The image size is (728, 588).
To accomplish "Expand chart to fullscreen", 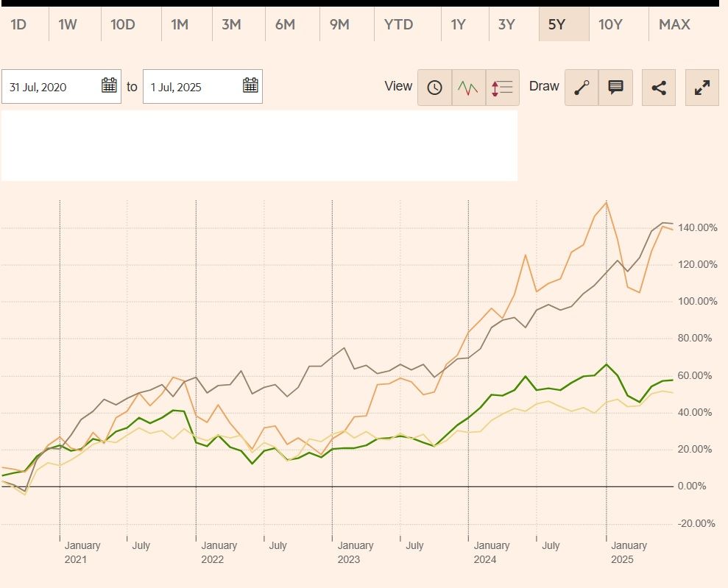I will click(702, 88).
